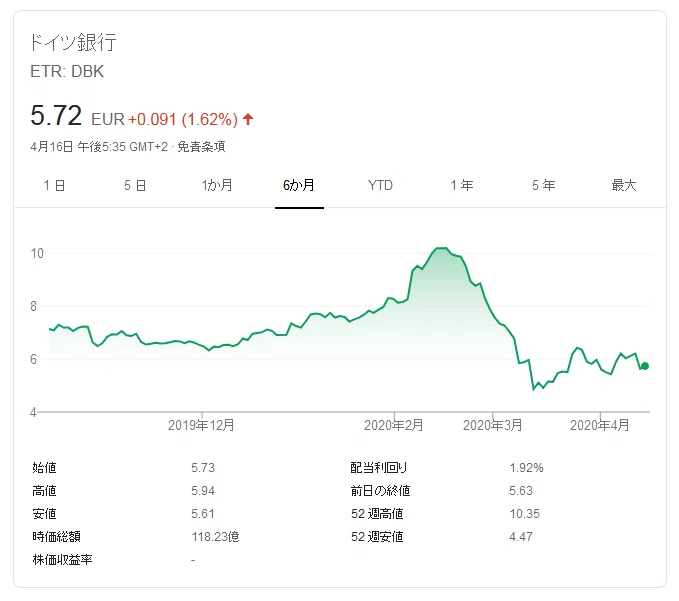The image size is (679, 601).
Task: Click the red up-arrow price change icon
Action: [248, 119]
